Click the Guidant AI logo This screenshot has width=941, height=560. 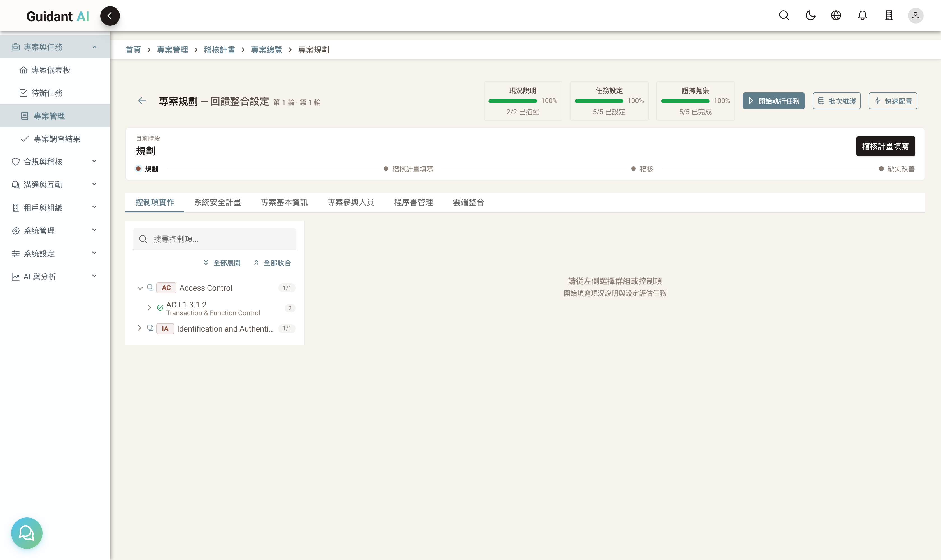pos(58,16)
